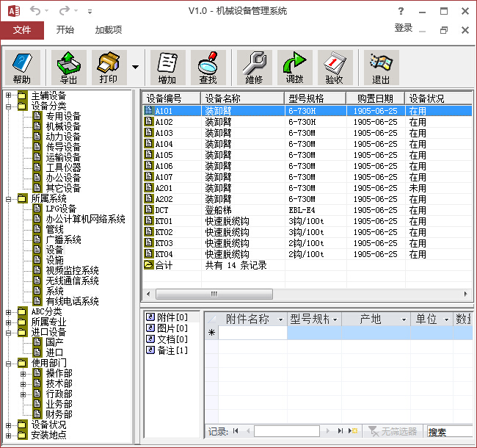Screen dimensions: 477x448
Task: Go to last record navigation button
Action: pyautogui.click(x=341, y=431)
